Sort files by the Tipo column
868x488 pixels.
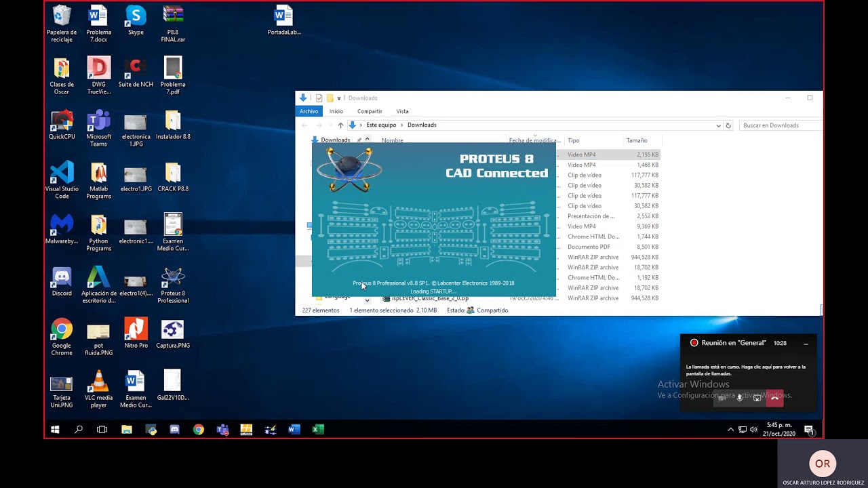click(593, 140)
